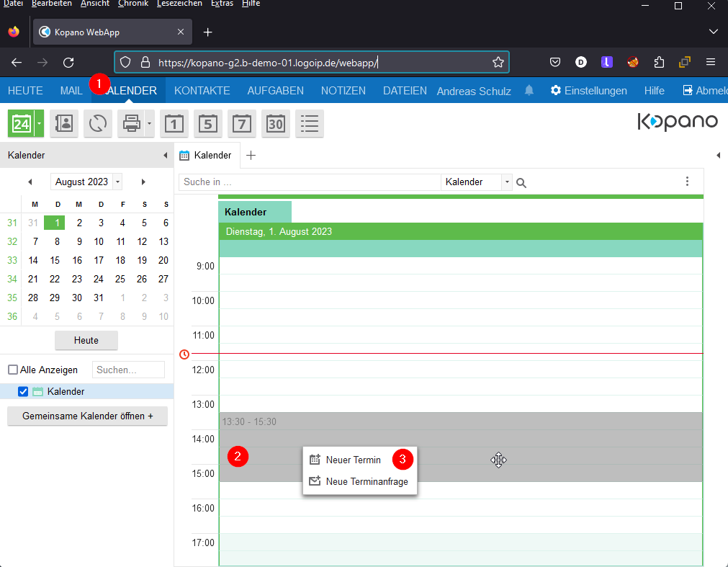Open the DATEIEN tab

point(405,91)
